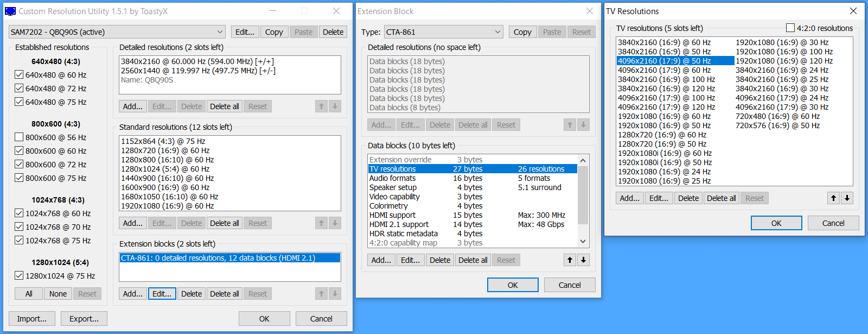Disable 640x480 @ 75 Hz resolution
The image size is (868, 334).
[19, 102]
